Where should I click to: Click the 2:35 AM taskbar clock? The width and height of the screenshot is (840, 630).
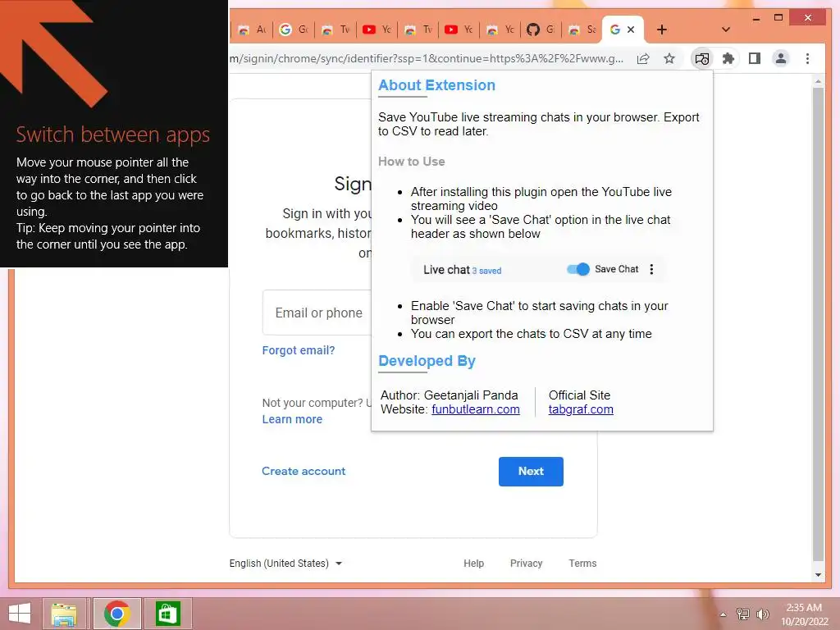click(x=804, y=614)
